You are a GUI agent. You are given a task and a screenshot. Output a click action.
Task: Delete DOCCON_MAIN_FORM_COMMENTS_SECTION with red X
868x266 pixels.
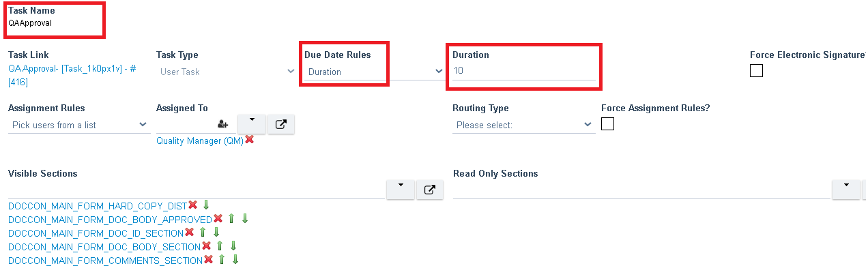point(208,260)
